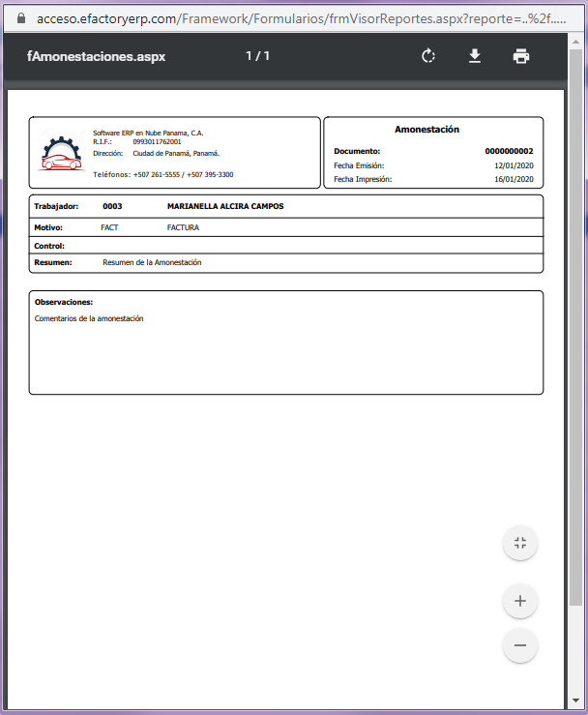This screenshot has height=715, width=588.
Task: Click the company car gear logo
Action: click(62, 154)
